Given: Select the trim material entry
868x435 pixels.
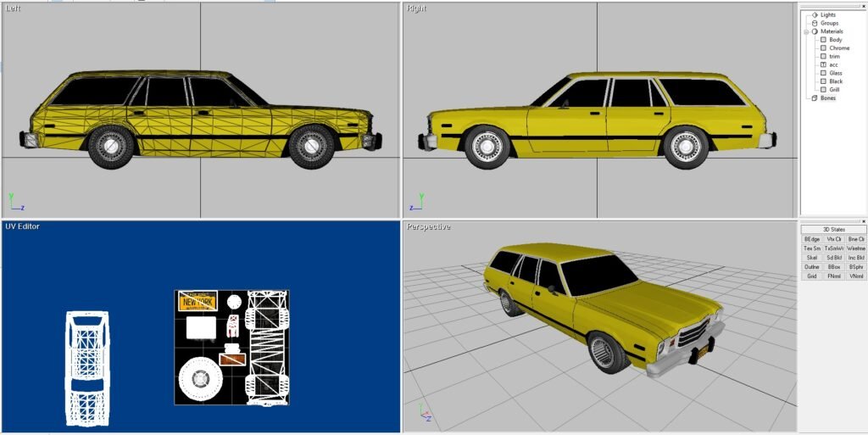Looking at the screenshot, I should (834, 57).
